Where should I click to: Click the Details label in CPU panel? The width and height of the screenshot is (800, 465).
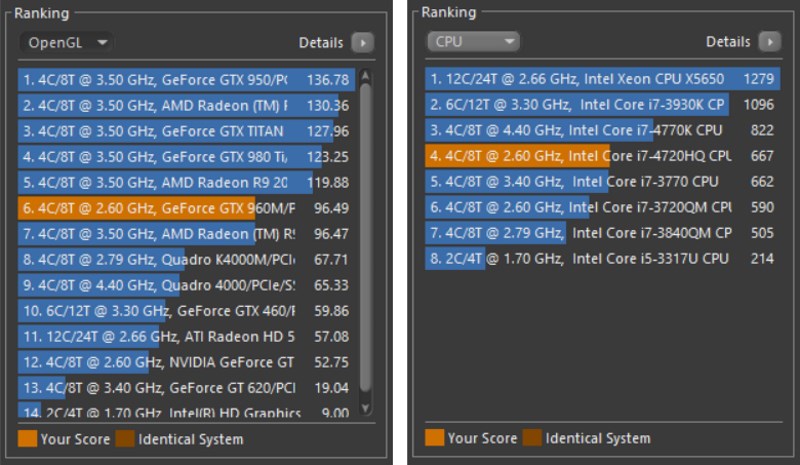728,42
